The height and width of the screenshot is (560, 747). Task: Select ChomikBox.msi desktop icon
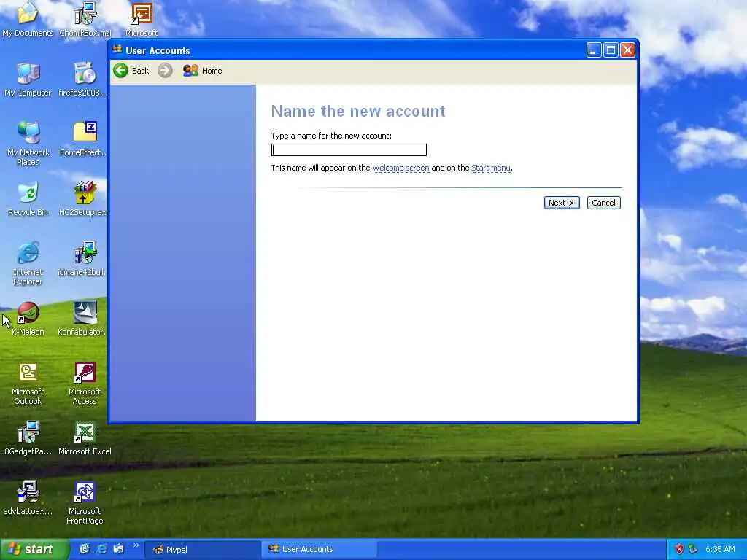85,19
